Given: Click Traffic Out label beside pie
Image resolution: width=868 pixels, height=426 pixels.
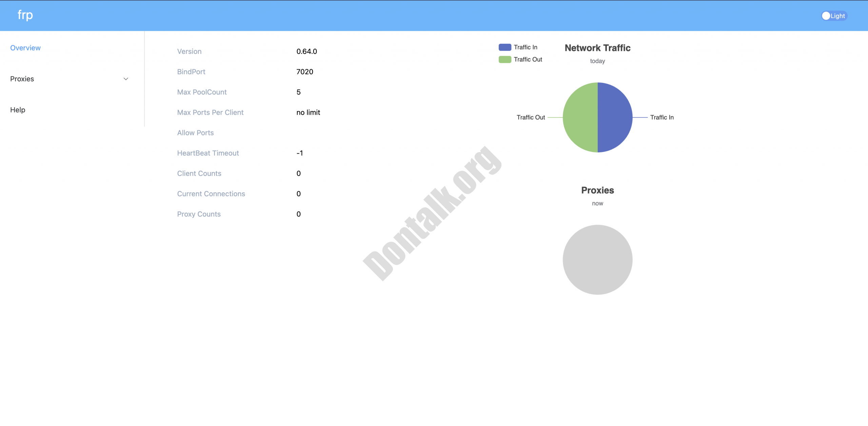Looking at the screenshot, I should 531,117.
